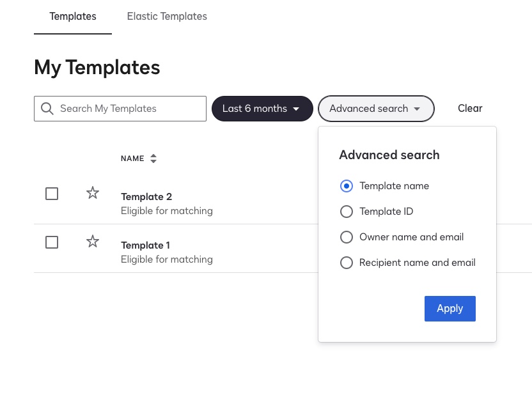Select Template name radio option
This screenshot has width=532, height=395.
click(x=347, y=186)
